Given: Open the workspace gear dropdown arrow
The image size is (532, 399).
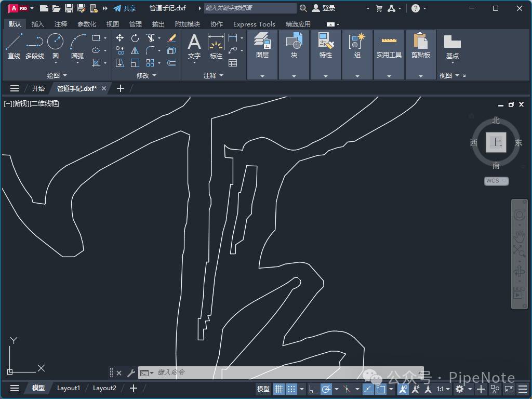Looking at the screenshot, I should (x=470, y=389).
